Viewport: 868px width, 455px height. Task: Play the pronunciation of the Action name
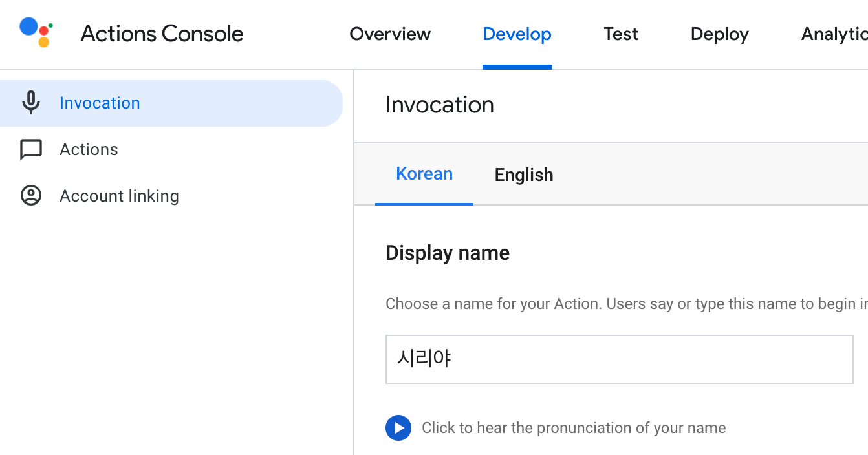click(x=398, y=428)
